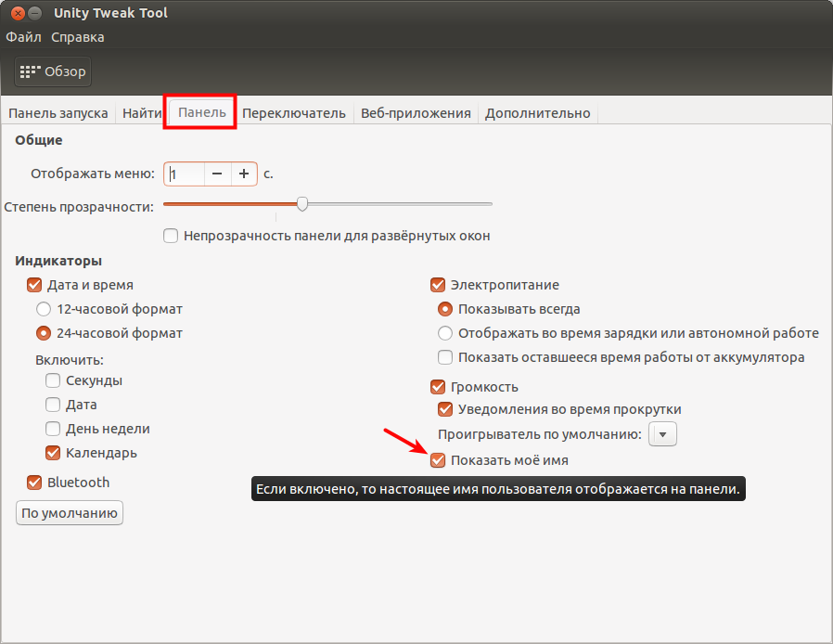Select 12-часовой формат radio button

point(43,309)
